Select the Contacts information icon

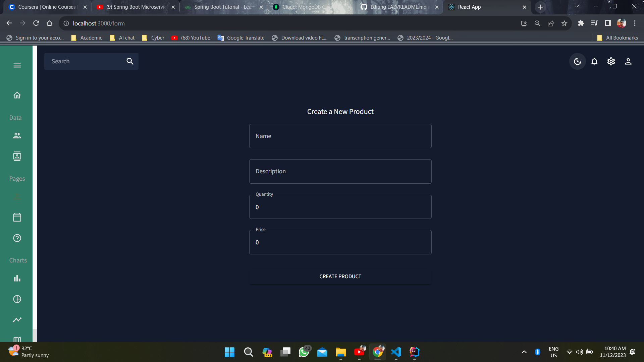point(17,156)
